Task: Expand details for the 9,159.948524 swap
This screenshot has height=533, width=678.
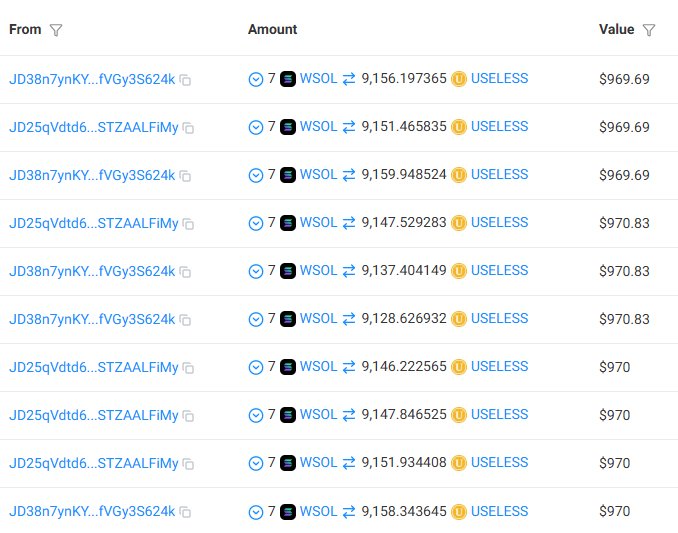Action: pos(256,176)
